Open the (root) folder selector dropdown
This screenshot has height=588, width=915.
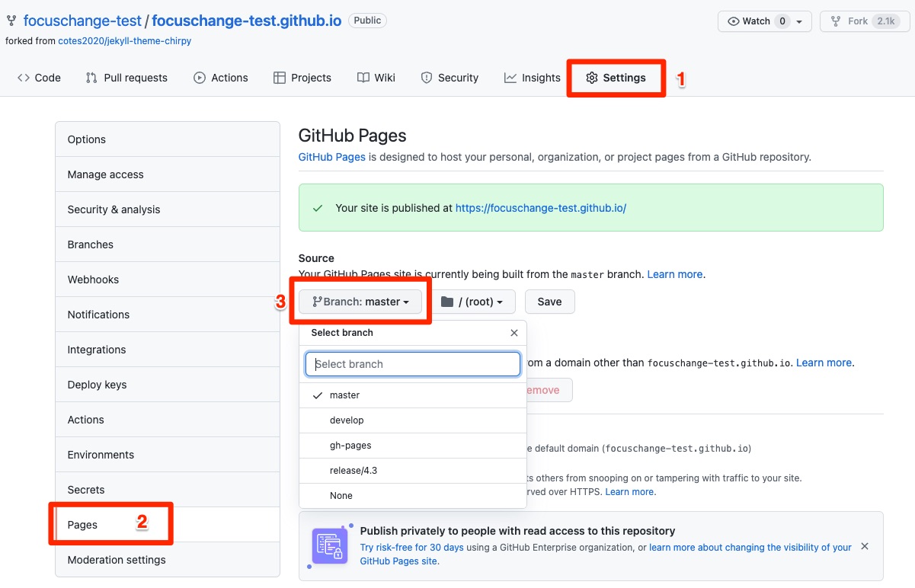coord(474,302)
